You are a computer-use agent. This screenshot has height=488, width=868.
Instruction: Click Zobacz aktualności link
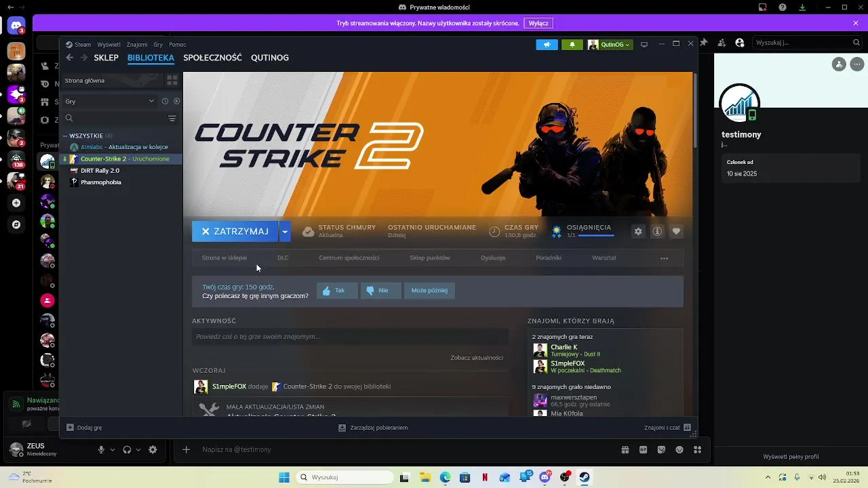(x=477, y=358)
